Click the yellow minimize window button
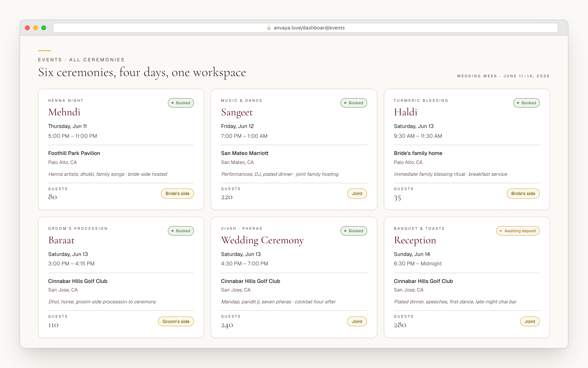Screen dimensions: 588x368 [36, 28]
